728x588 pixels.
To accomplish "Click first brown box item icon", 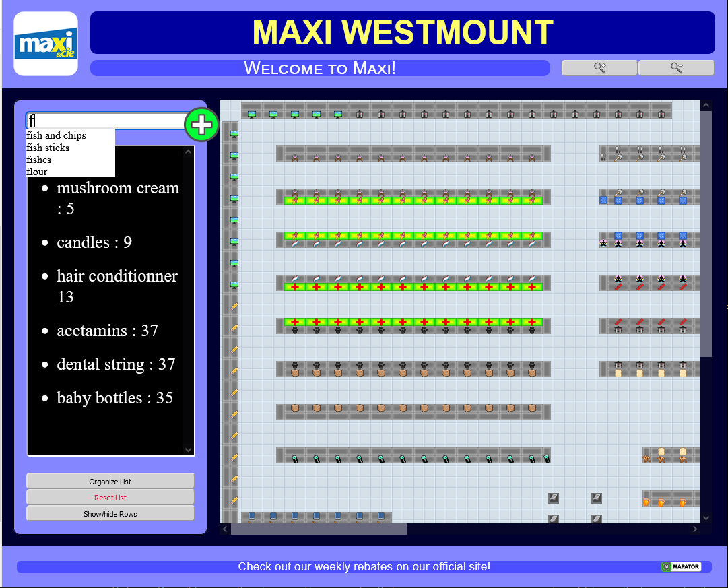I will click(x=295, y=373).
